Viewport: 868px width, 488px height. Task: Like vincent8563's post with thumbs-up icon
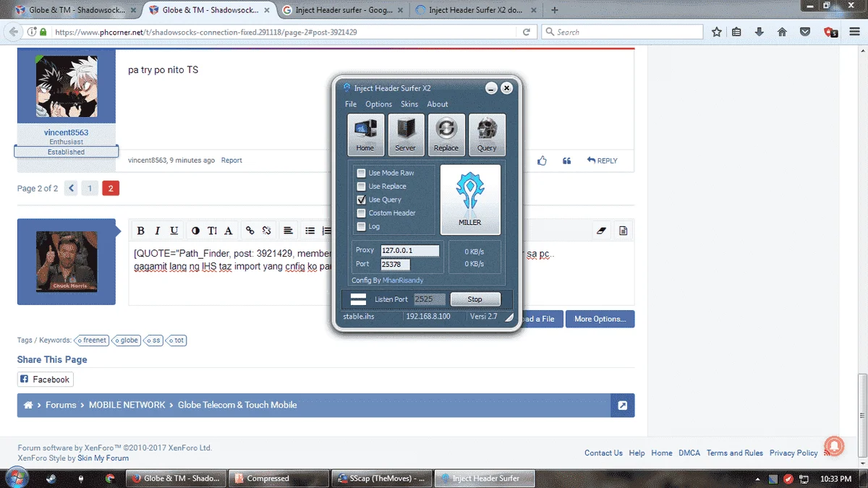coord(542,160)
